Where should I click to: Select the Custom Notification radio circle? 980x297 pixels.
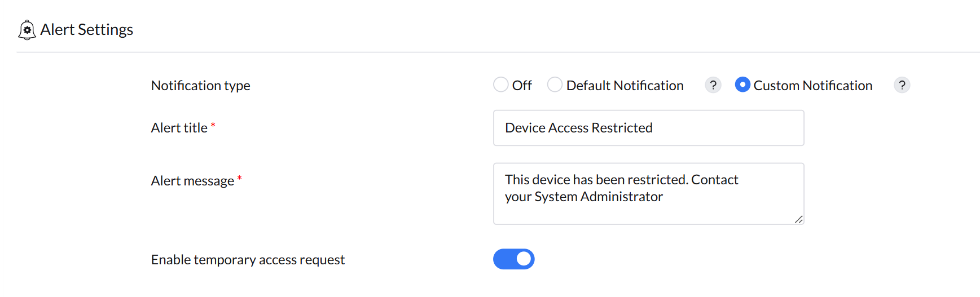[x=742, y=85]
